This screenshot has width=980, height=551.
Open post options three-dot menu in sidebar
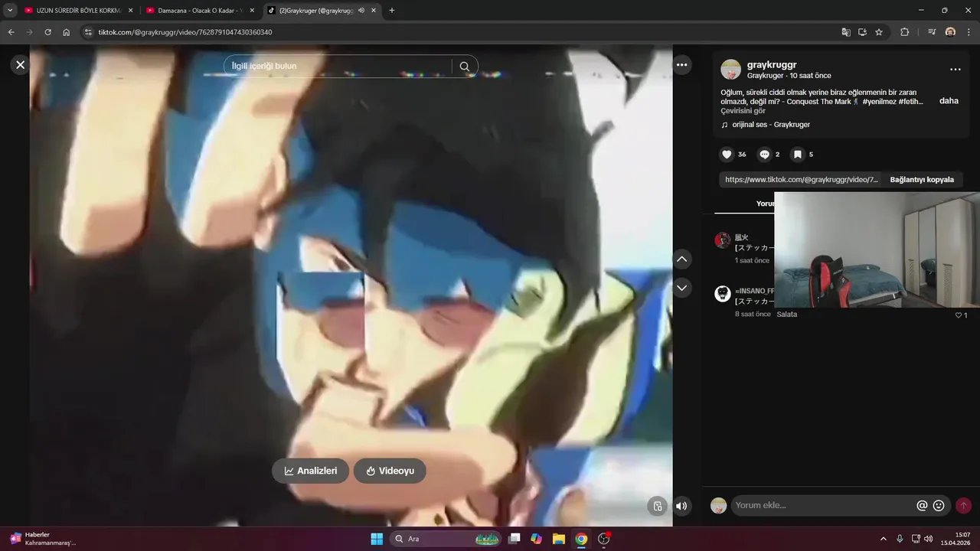coord(955,70)
